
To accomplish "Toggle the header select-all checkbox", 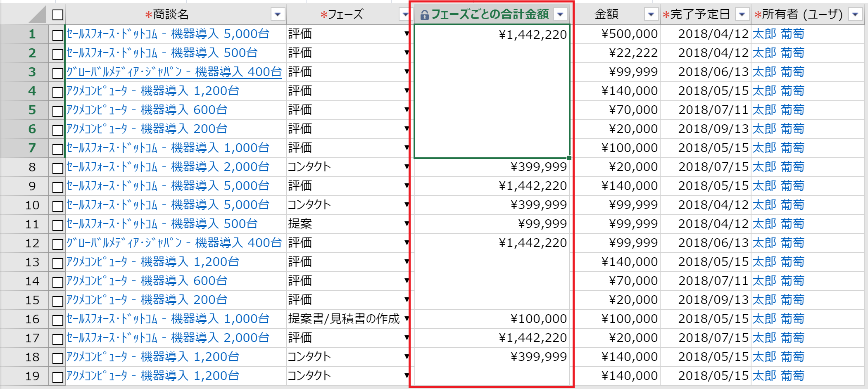I will [x=58, y=15].
